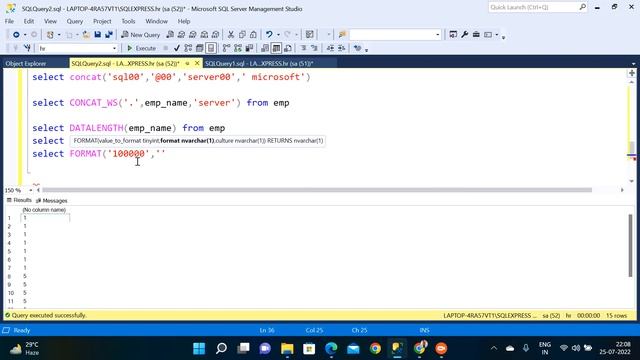
Task: Click the '15 rows' status bar text
Action: pyautogui.click(x=616, y=316)
